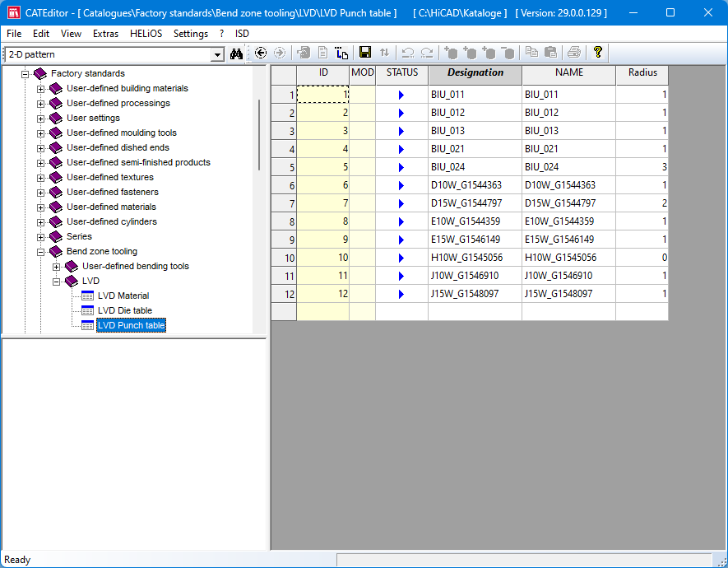This screenshot has width=728, height=568.
Task: Collapse the Factory standards tree node
Action: (x=25, y=74)
